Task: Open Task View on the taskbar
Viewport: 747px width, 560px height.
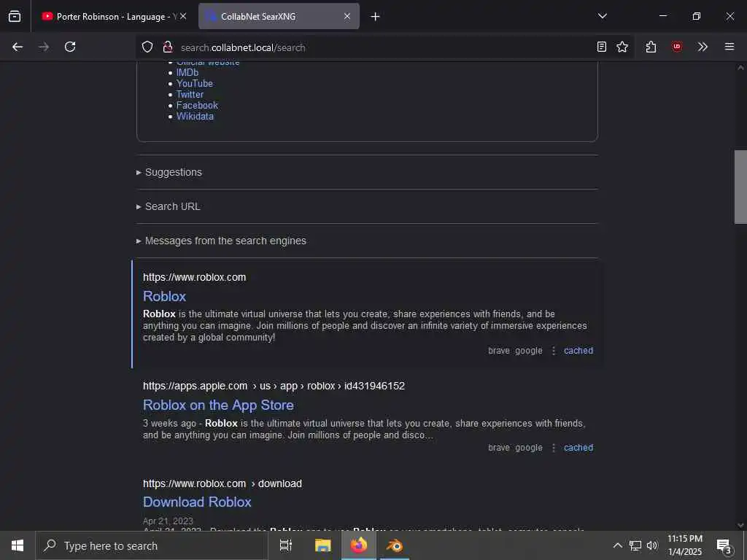Action: click(x=286, y=545)
